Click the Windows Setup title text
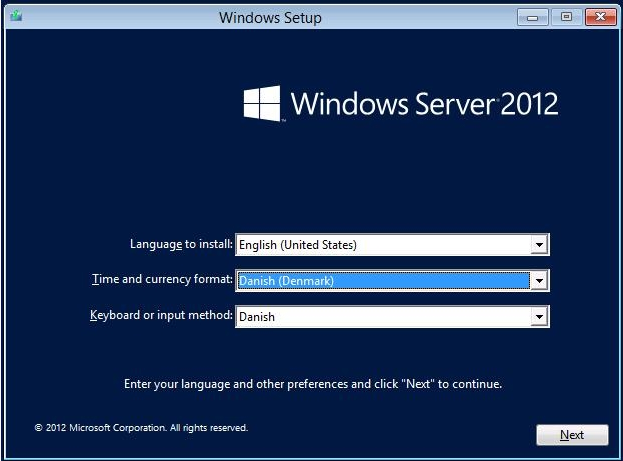The image size is (623, 461). [270, 18]
